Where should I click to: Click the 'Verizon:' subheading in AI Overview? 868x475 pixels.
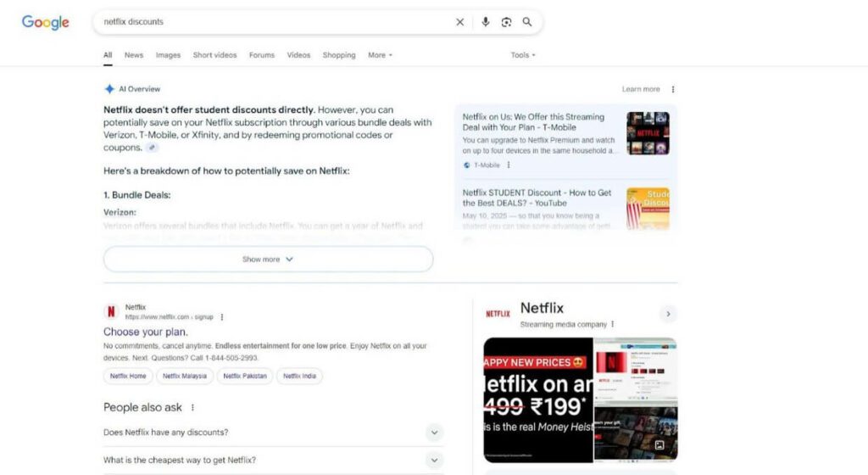pos(120,212)
